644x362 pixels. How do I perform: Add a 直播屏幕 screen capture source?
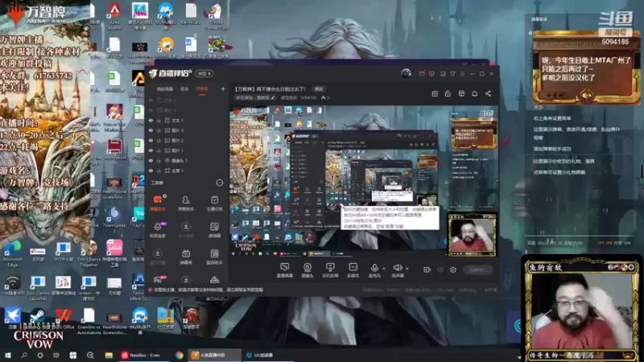(285, 270)
